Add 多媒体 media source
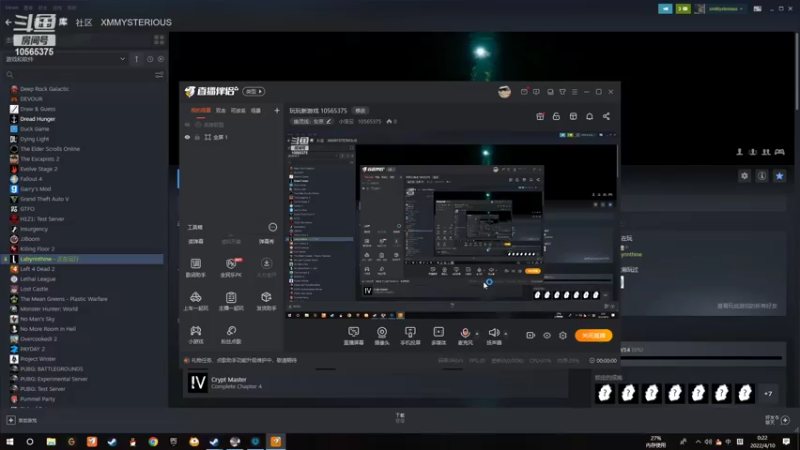The height and width of the screenshot is (450, 800). coord(438,336)
